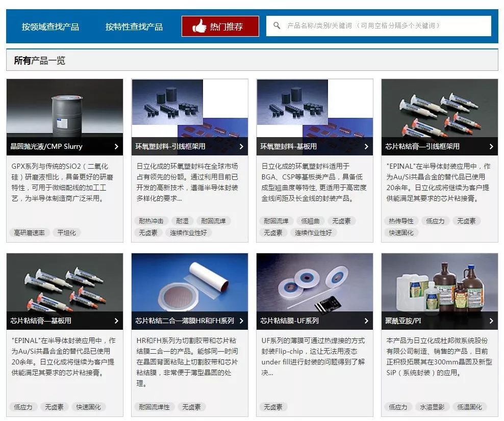Open the 聚酰亚胺/PI bottles image
This screenshot has width=504, height=421.
pos(440,282)
